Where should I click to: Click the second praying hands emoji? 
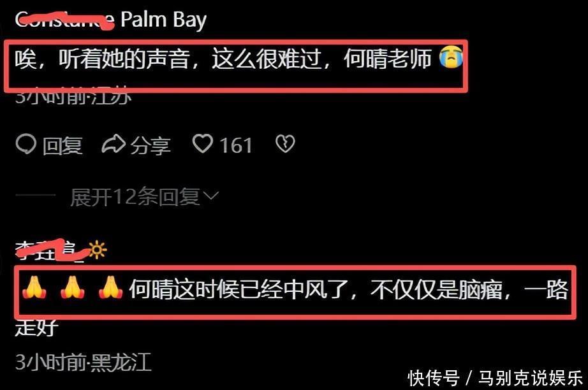72,287
